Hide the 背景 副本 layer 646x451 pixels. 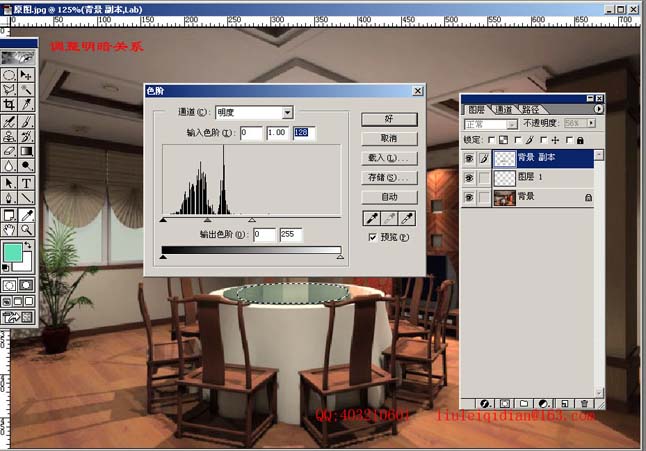click(x=469, y=158)
